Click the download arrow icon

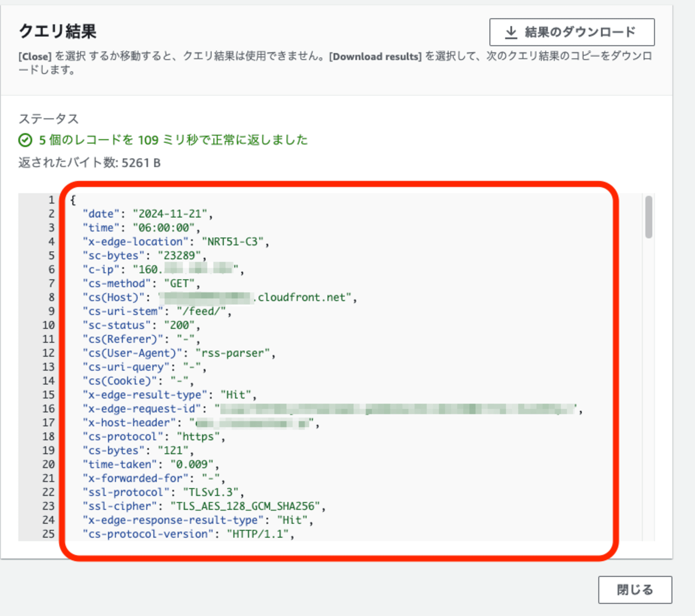511,32
